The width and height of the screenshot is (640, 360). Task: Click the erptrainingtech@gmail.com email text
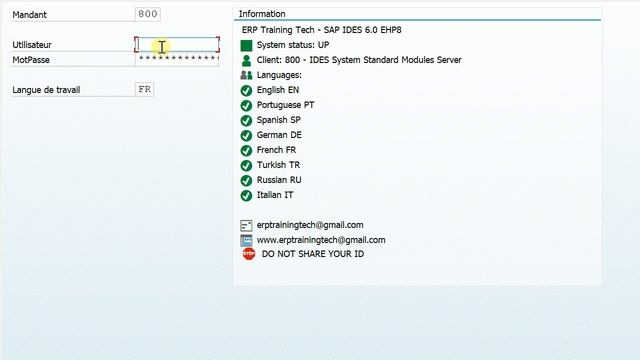(x=310, y=225)
